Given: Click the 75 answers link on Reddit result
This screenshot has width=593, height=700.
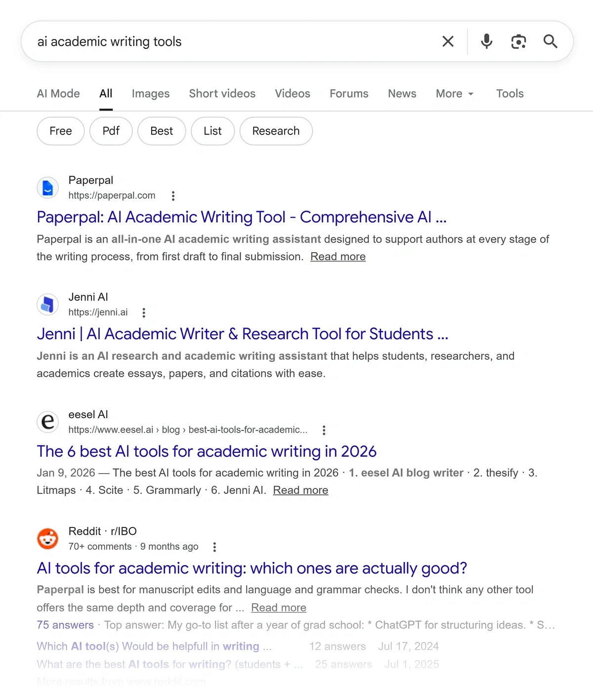Looking at the screenshot, I should pyautogui.click(x=65, y=625).
